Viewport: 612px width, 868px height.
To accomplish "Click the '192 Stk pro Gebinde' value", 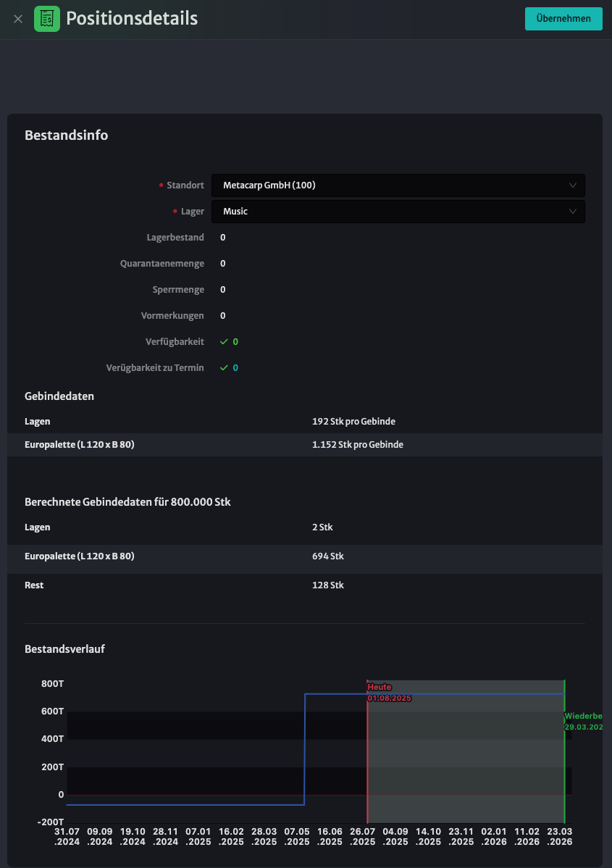I will tap(353, 421).
